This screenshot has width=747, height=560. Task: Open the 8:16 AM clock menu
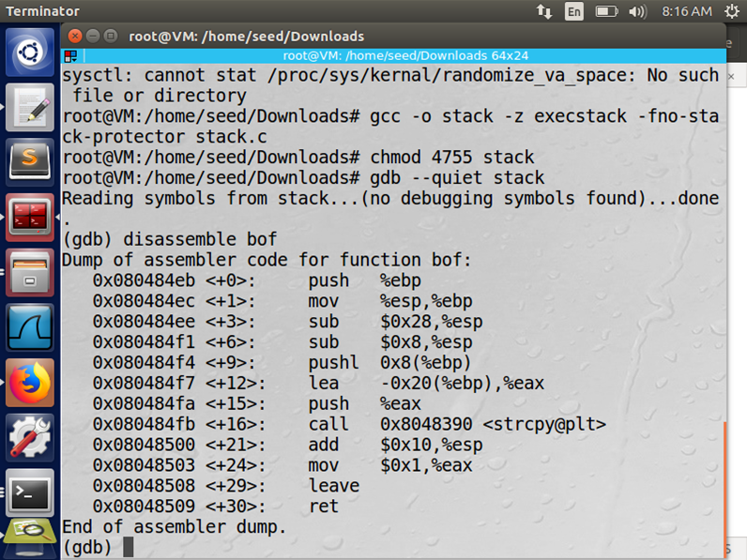tap(687, 11)
